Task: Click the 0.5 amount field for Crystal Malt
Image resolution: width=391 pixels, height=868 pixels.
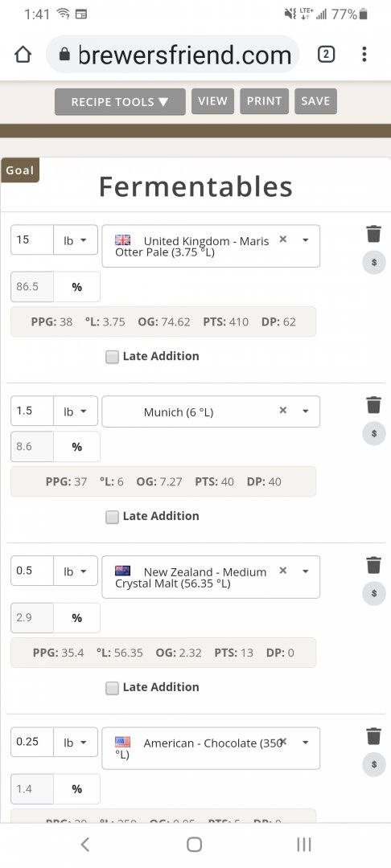Action: coord(32,571)
